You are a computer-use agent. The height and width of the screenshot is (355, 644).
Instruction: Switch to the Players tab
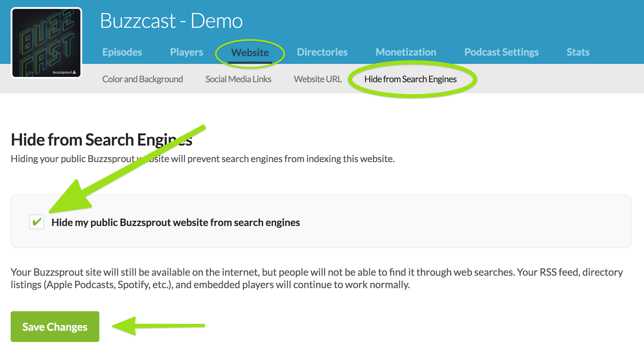point(187,52)
